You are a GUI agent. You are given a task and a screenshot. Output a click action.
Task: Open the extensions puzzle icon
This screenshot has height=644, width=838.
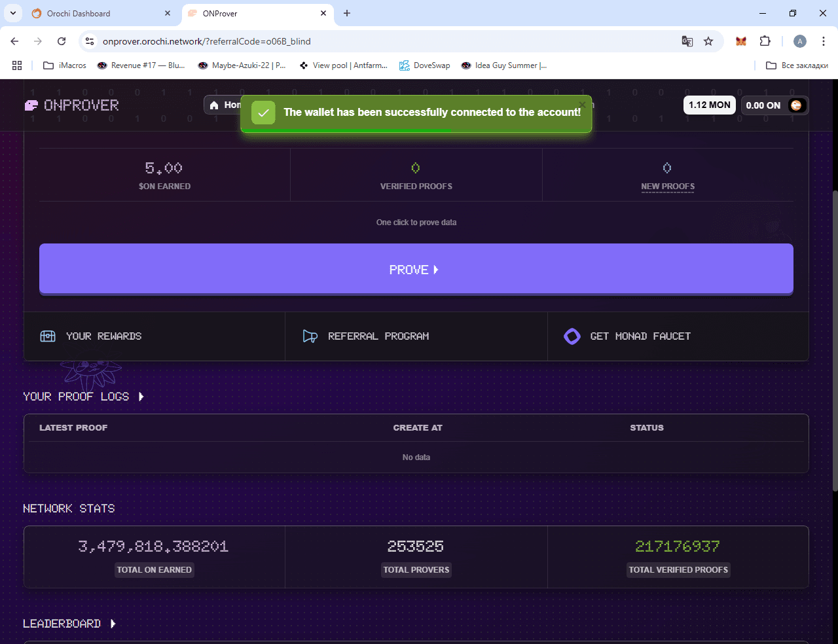point(765,41)
